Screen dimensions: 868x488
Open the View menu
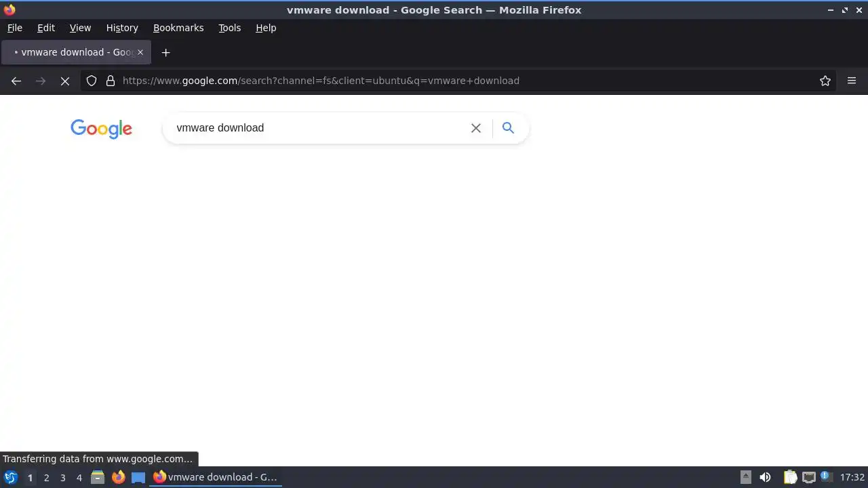(x=80, y=28)
